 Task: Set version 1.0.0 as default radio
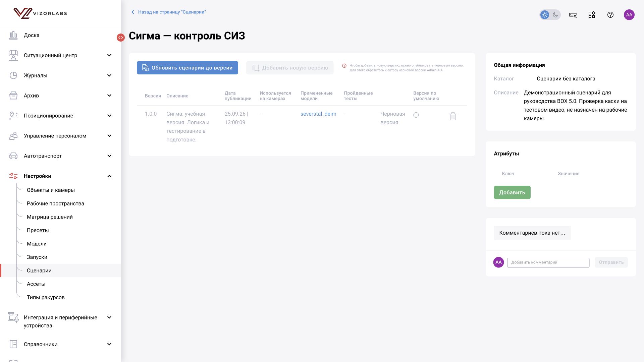(416, 115)
